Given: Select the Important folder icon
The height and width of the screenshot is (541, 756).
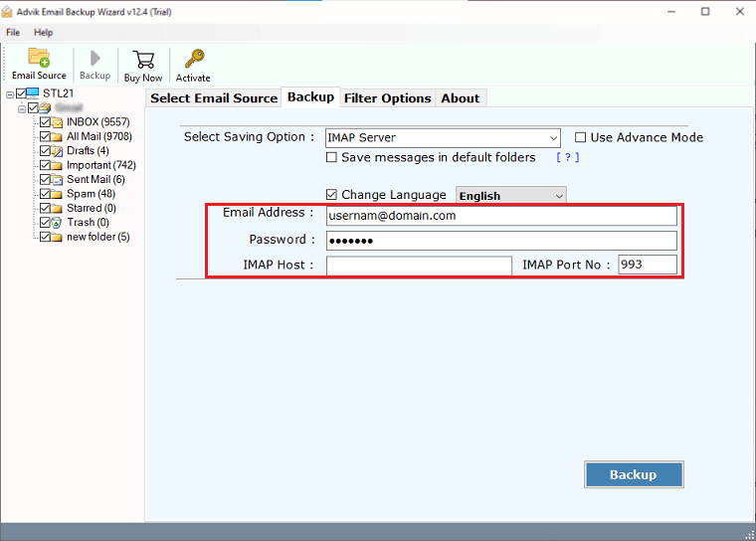Looking at the screenshot, I should coord(57,165).
